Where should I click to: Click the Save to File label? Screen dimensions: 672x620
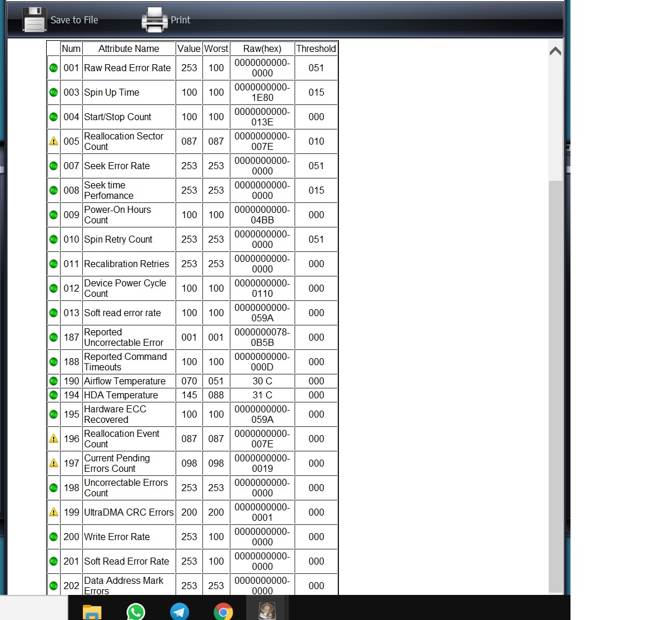[74, 20]
